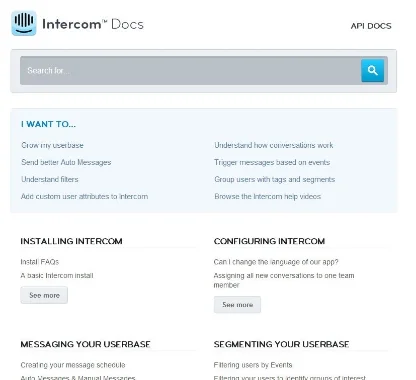The height and width of the screenshot is (380, 416).
Task: Open 'Filtering users by Events' article
Action: click(x=253, y=365)
